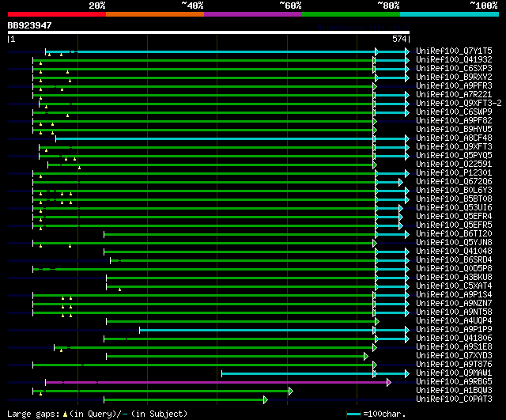Open UniRef100_A1BQW3 hit

454,391
